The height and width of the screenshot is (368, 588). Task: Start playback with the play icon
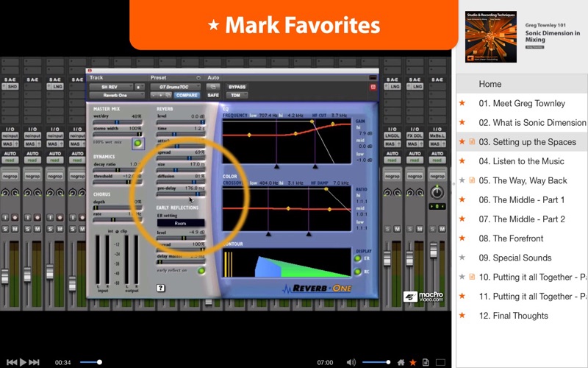(23, 362)
